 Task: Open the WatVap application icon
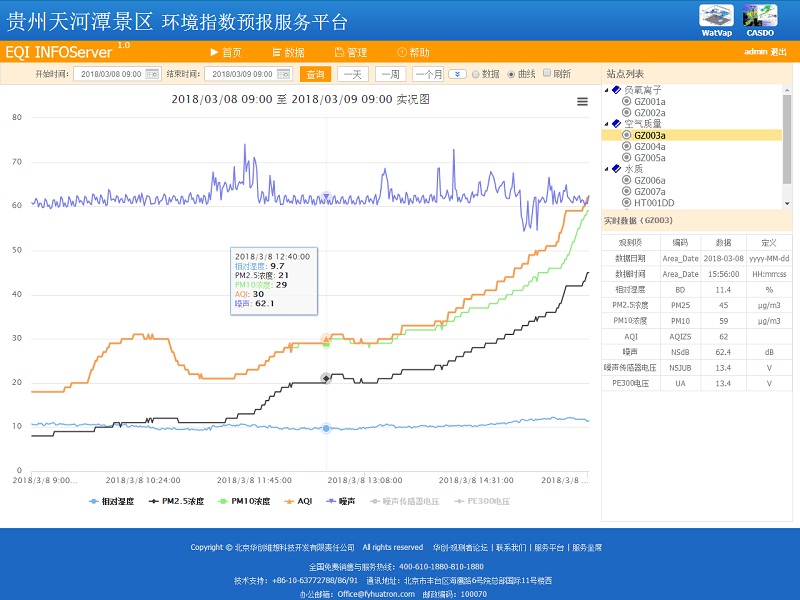coord(716,17)
